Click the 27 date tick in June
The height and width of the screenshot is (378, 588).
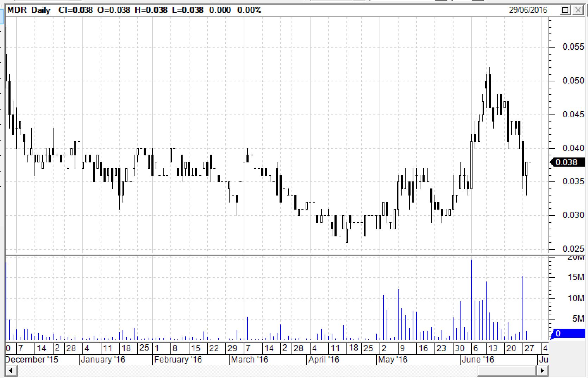529,348
